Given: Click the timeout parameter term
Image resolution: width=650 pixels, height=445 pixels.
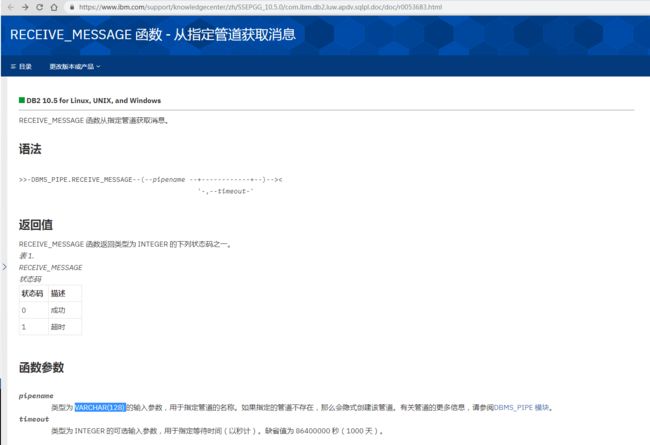Looking at the screenshot, I should click(34, 419).
